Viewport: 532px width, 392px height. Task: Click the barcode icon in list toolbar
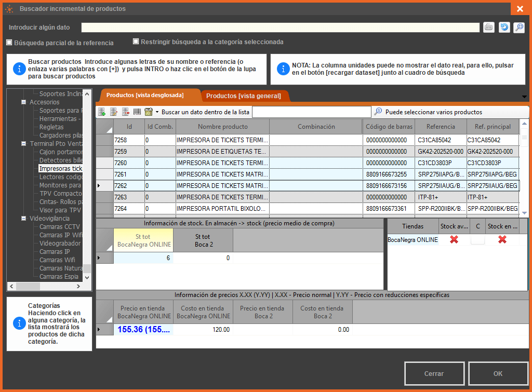[x=137, y=112]
